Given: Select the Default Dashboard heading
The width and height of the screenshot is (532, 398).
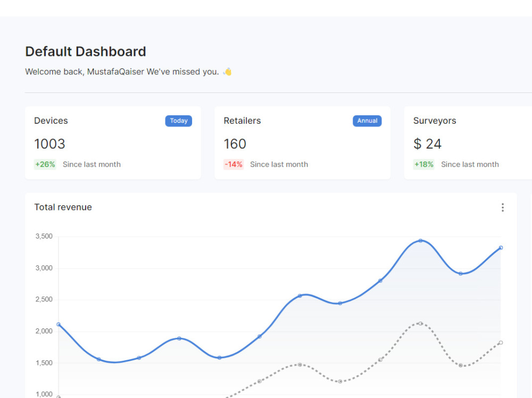Looking at the screenshot, I should pos(86,52).
